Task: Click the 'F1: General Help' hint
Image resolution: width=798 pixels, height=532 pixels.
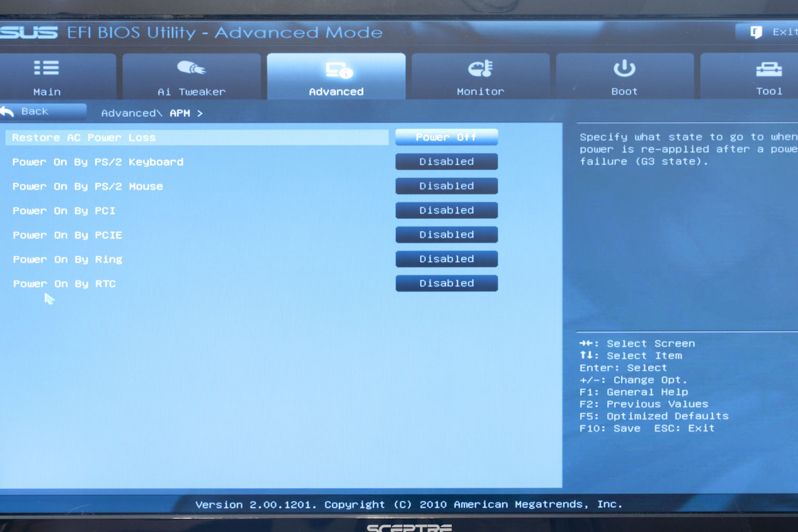Action: 633,392
